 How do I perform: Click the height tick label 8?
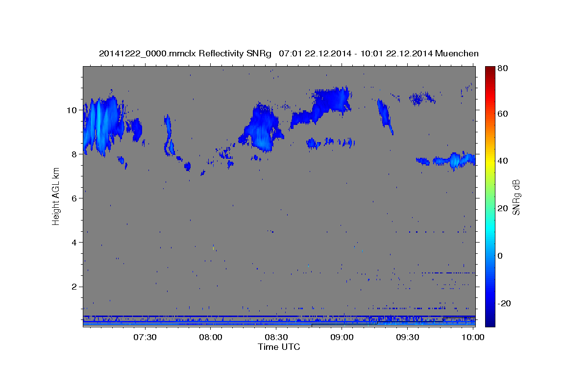tap(75, 154)
